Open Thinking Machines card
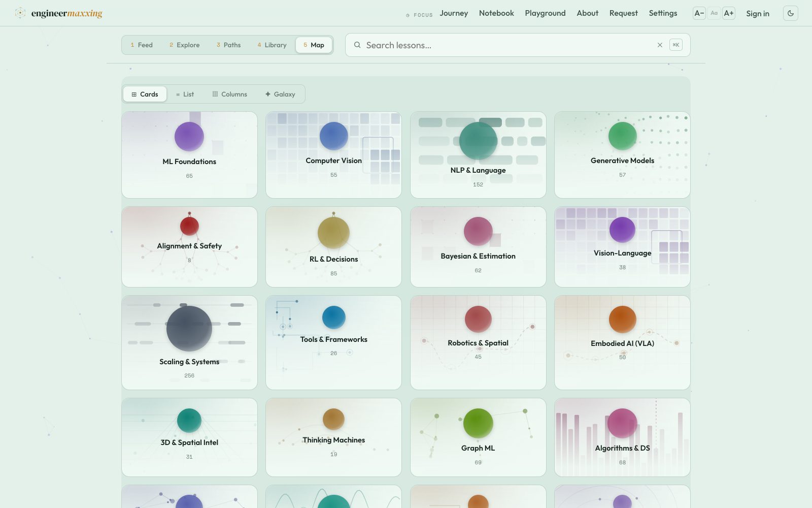Viewport: 812px width, 508px height. pyautogui.click(x=333, y=437)
